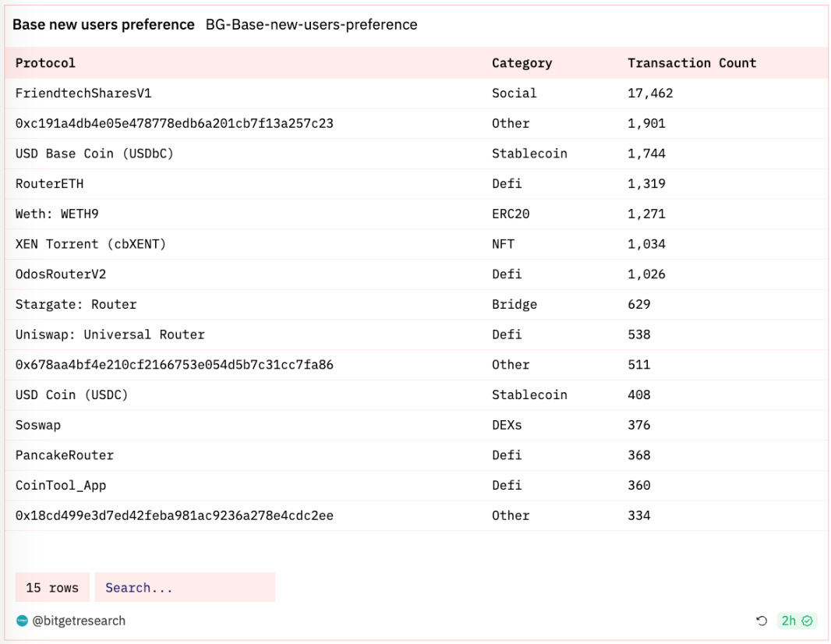Select the FriendtechSharesV1 protocol cell
Viewport: 831px width, 644px height.
pyautogui.click(x=83, y=94)
